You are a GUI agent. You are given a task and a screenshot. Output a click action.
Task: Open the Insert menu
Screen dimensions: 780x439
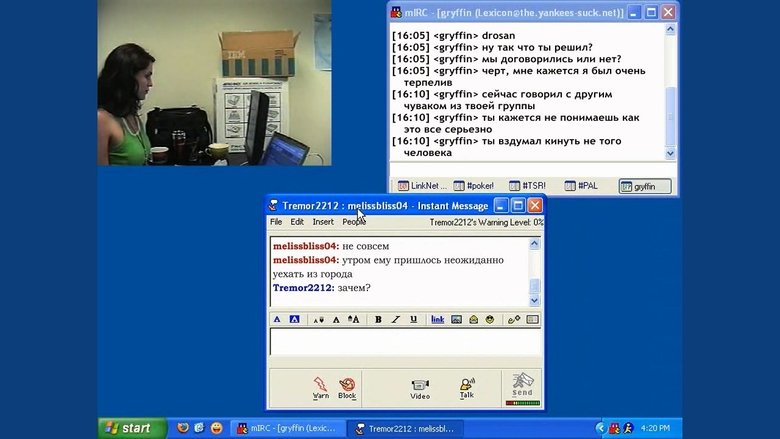point(323,222)
